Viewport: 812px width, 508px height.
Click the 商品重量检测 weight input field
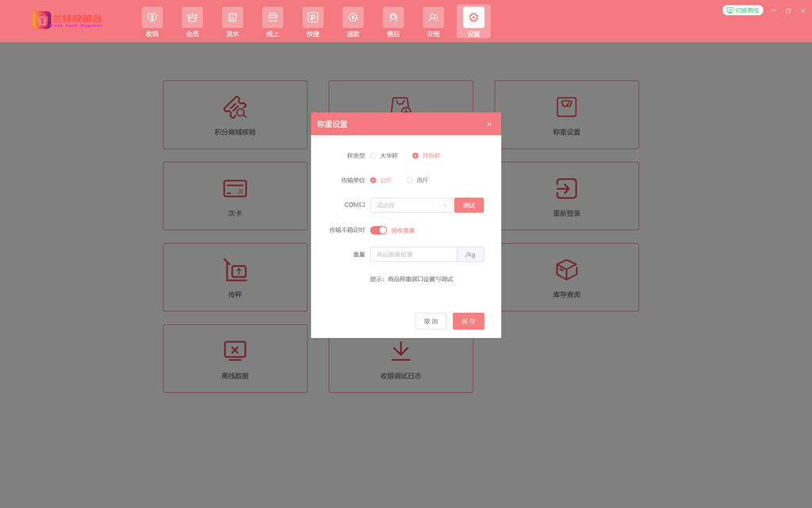(x=413, y=255)
